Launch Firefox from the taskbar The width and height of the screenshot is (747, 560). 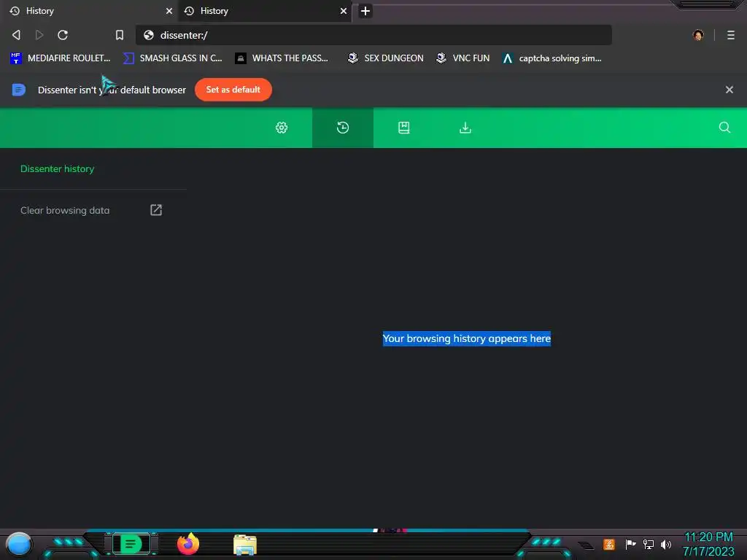(187, 544)
